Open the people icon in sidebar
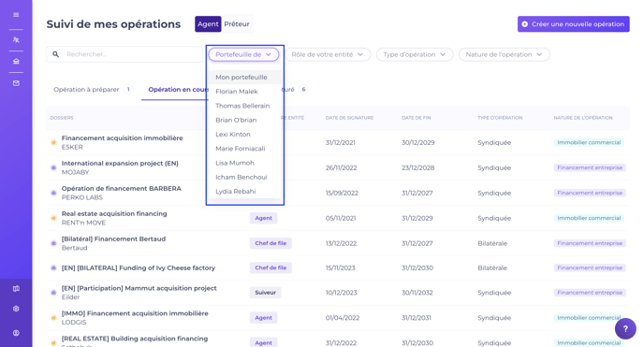Viewport: 644px width, 347px height. (16, 40)
